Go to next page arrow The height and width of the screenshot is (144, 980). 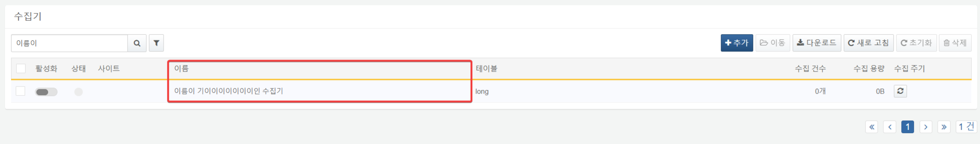tap(926, 127)
